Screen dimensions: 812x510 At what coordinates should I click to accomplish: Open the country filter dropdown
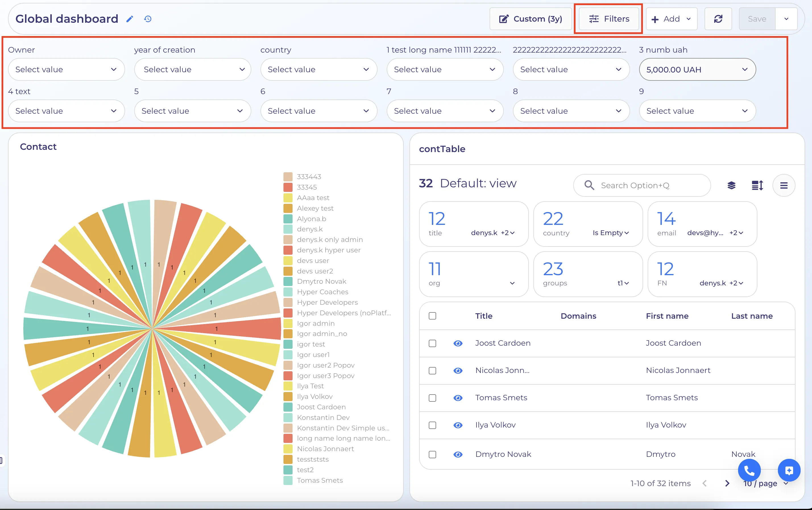pos(318,69)
